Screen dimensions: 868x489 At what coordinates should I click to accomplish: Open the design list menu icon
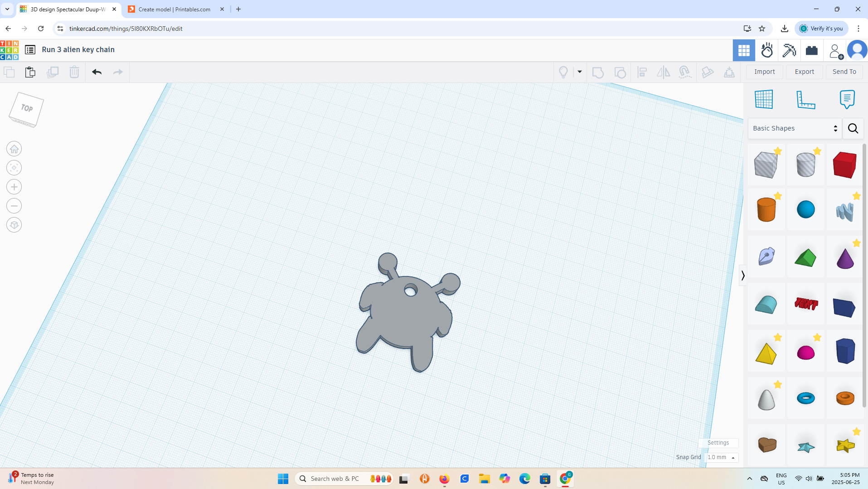click(30, 50)
